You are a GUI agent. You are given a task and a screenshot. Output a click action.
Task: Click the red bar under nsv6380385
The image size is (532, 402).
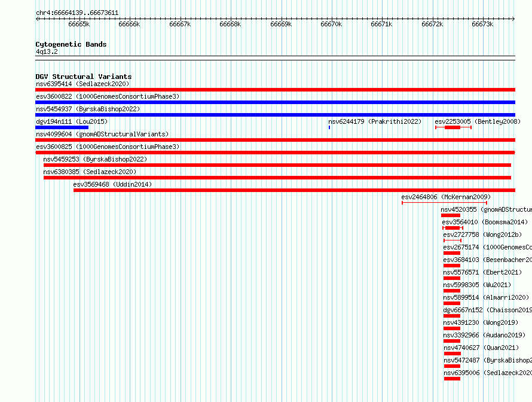277,178
